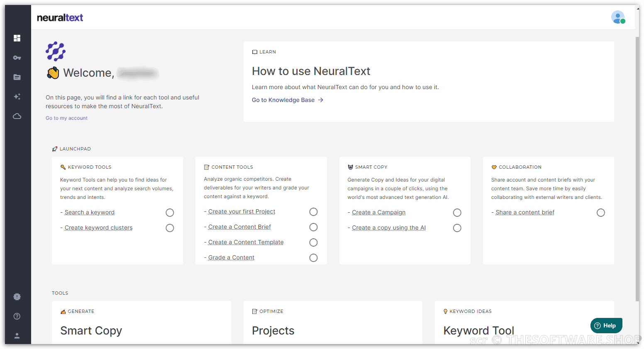
Task: Check off Share a content brief circle
Action: click(601, 213)
